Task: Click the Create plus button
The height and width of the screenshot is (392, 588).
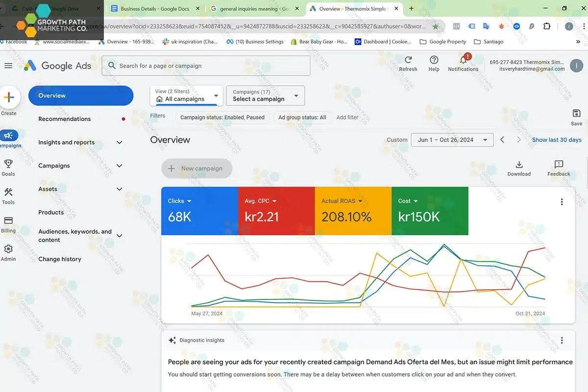Action: point(9,98)
